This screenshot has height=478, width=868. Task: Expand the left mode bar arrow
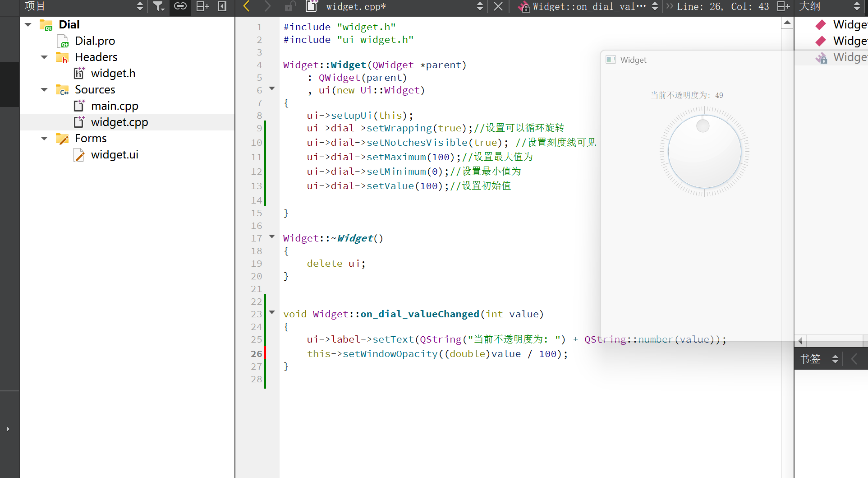[x=8, y=429]
